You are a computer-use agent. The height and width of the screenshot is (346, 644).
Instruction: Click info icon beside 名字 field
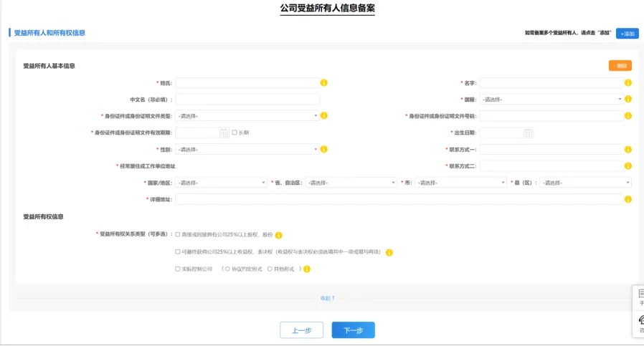[628, 83]
